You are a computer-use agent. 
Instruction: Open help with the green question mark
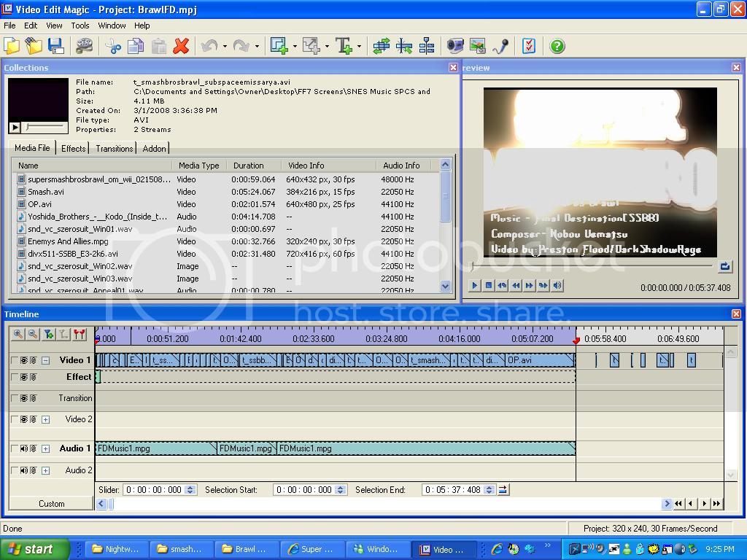[x=557, y=46]
